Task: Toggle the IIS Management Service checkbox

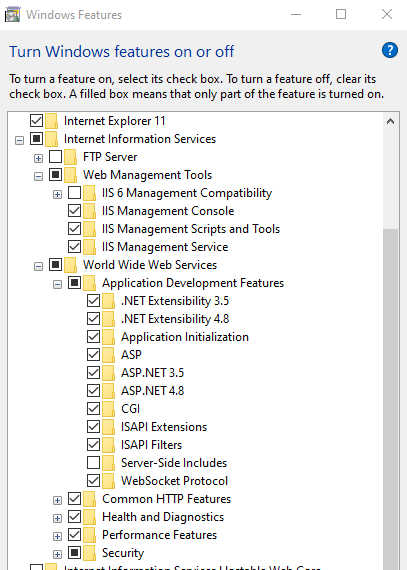Action: pos(74,246)
